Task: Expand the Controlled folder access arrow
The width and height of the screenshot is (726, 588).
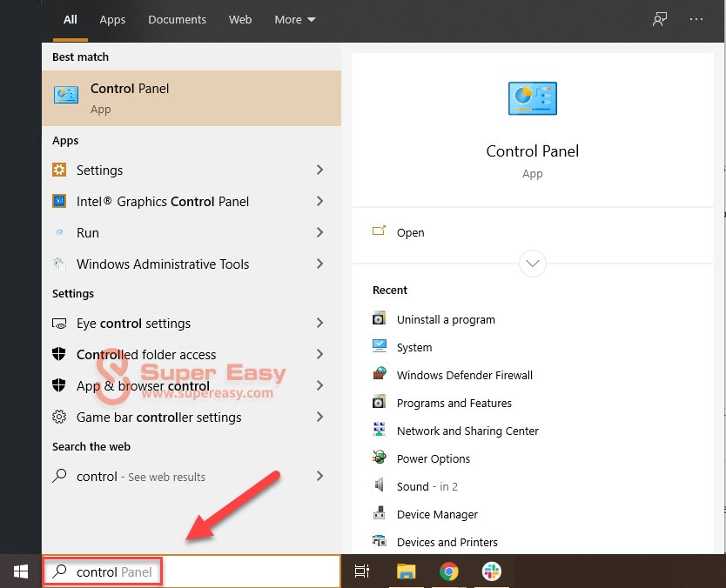Action: point(319,354)
